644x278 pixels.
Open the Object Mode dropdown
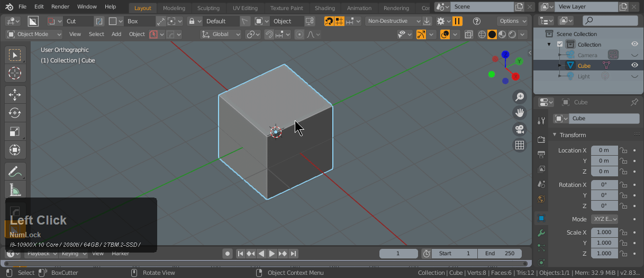tap(34, 34)
